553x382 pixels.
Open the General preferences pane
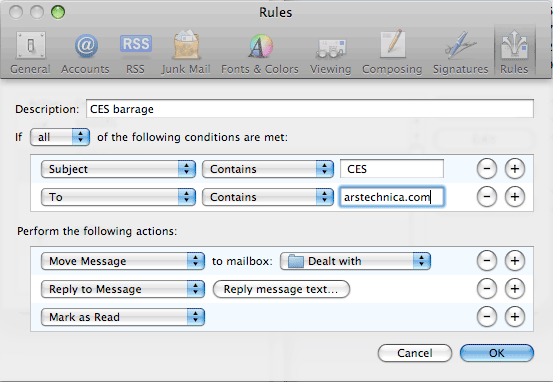(x=30, y=53)
